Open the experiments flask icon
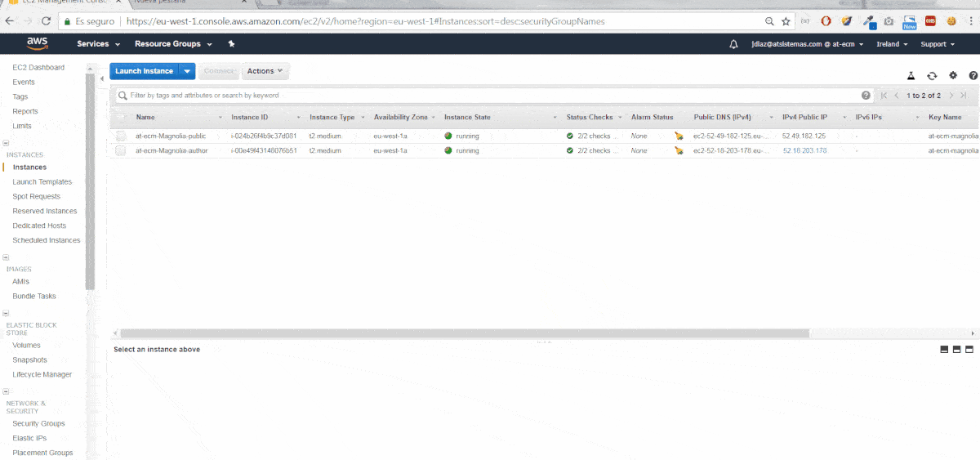 (x=911, y=75)
